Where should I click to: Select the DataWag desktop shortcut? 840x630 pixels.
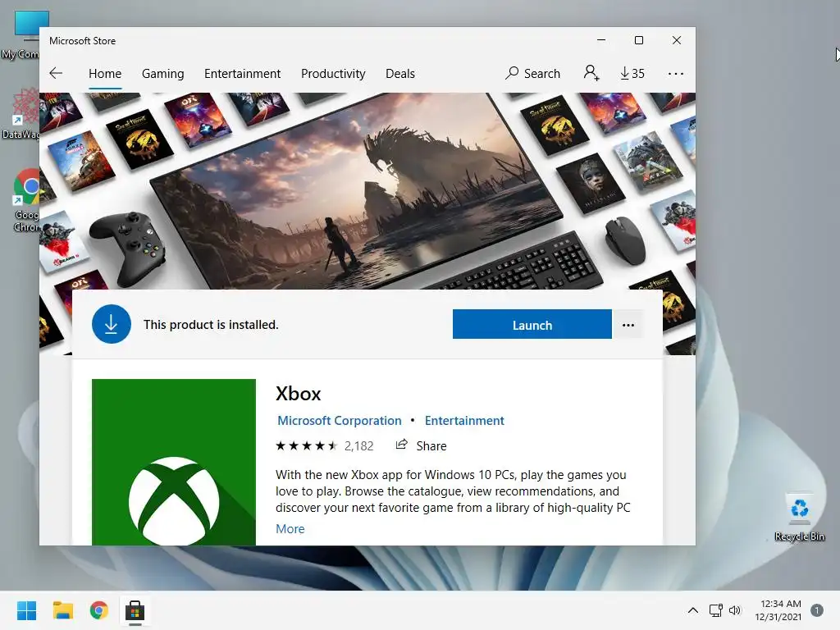click(x=21, y=114)
